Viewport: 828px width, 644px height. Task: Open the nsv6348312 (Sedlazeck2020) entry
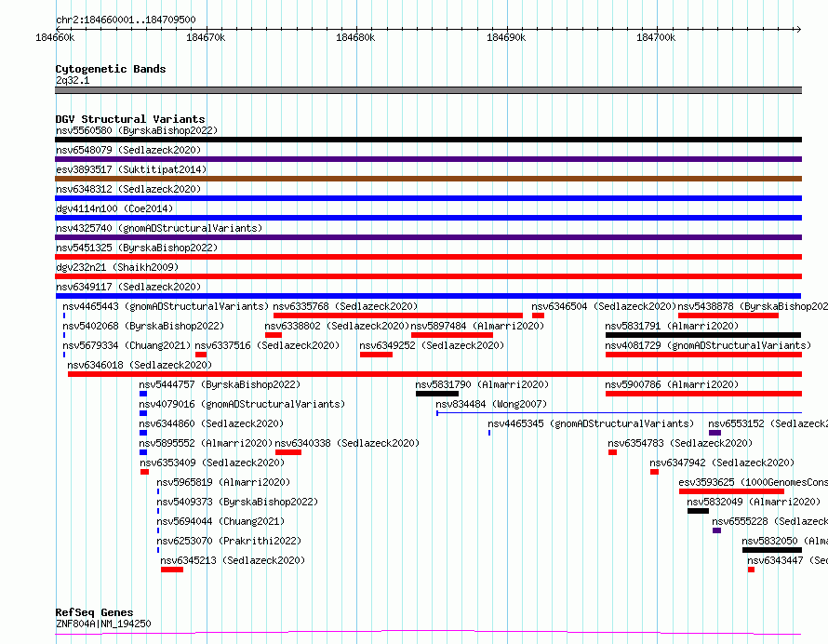pos(128,189)
